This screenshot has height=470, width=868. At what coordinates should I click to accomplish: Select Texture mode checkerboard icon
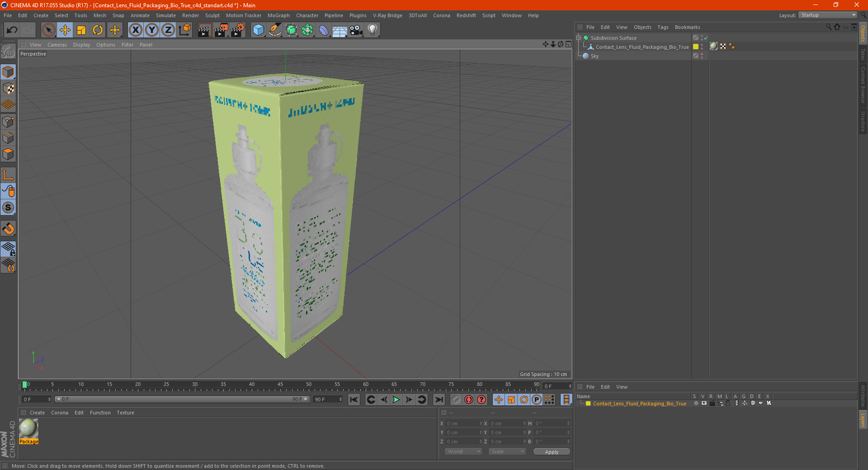[x=9, y=89]
